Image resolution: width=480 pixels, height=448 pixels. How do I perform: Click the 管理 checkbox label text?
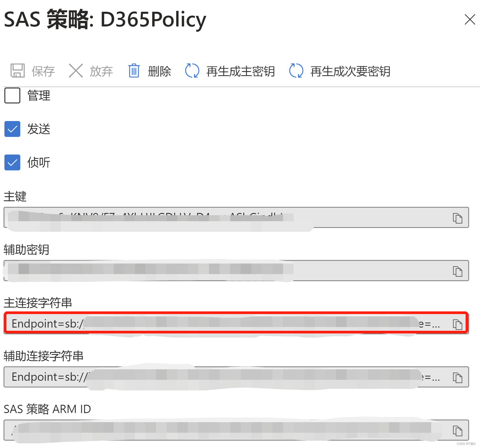[x=39, y=95]
